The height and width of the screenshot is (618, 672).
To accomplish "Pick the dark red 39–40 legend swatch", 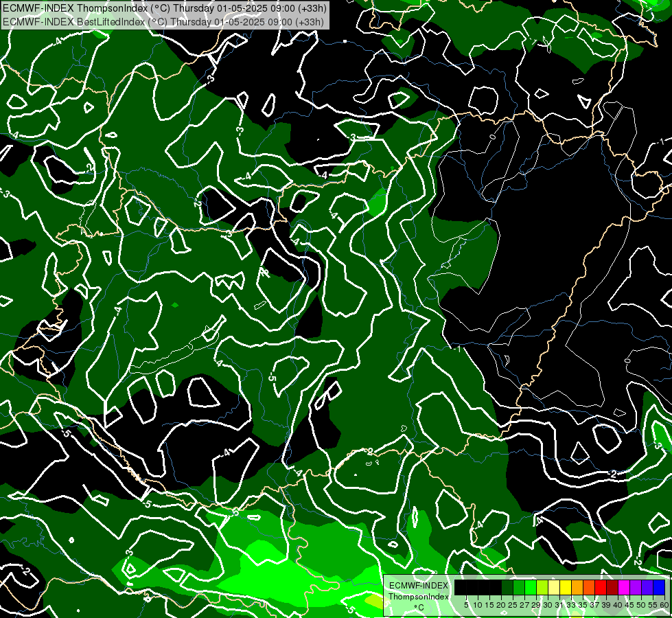I will pos(612,587).
